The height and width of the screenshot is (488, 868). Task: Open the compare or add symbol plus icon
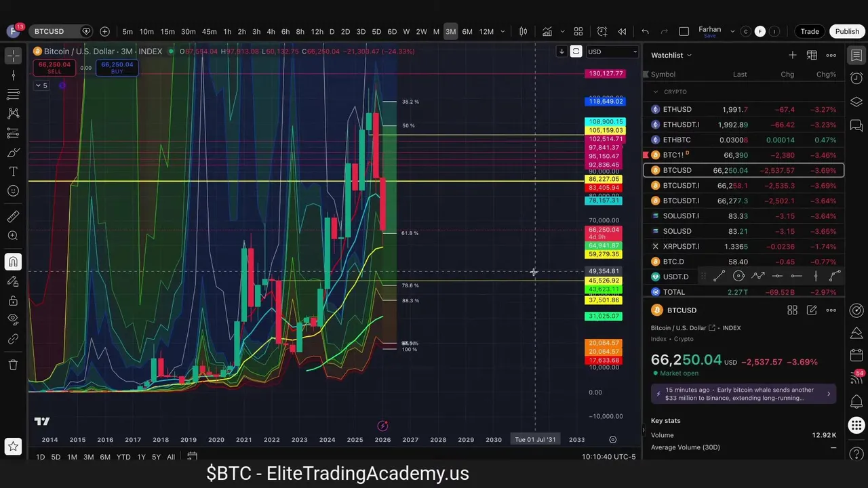coord(104,31)
